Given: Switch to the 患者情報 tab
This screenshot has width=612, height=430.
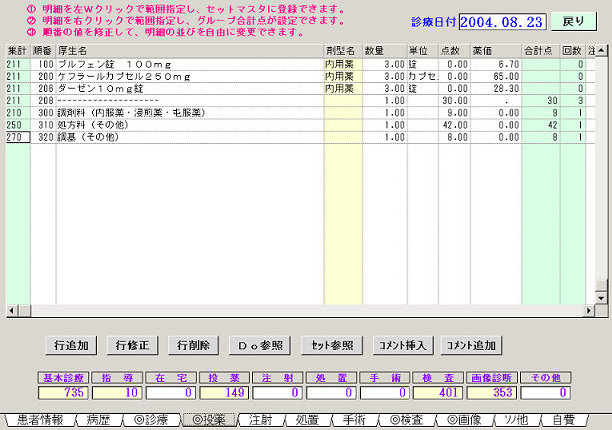Looking at the screenshot, I should 38,421.
